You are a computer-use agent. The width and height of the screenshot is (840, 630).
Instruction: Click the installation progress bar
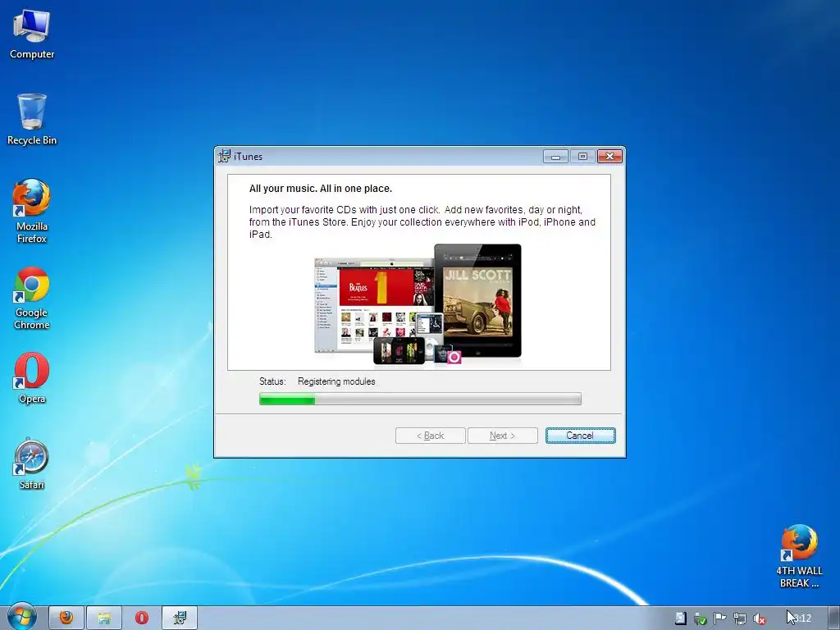point(420,399)
